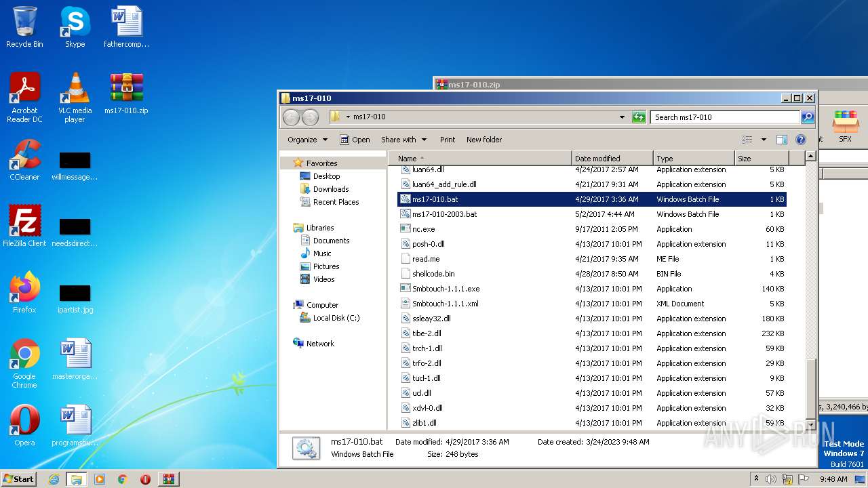The height and width of the screenshot is (488, 868).
Task: Click the Start button
Action: [x=18, y=479]
